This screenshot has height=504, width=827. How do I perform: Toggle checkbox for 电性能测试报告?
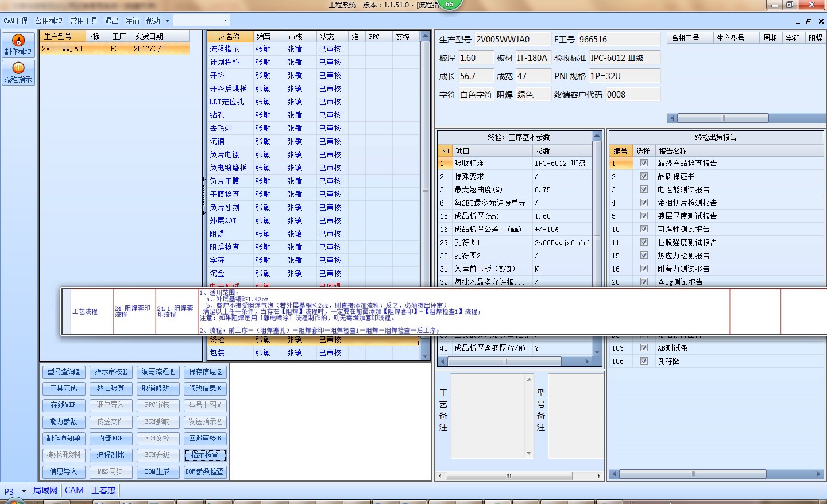click(644, 189)
